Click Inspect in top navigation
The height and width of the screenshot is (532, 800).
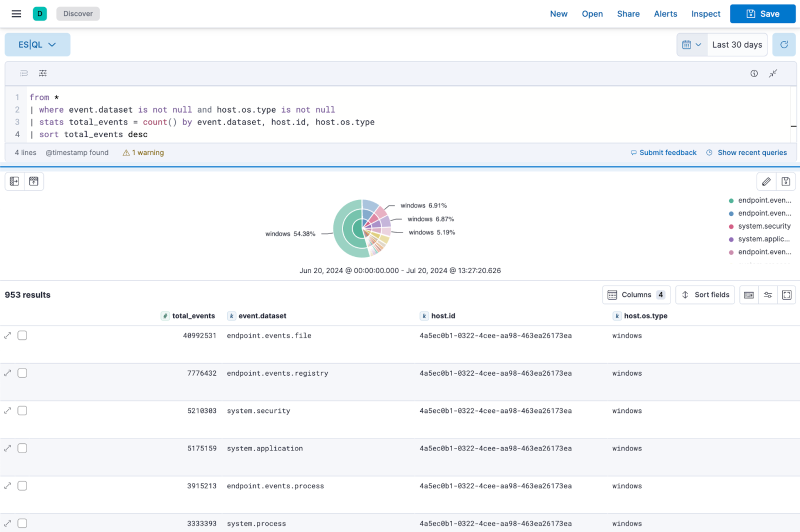(x=705, y=14)
